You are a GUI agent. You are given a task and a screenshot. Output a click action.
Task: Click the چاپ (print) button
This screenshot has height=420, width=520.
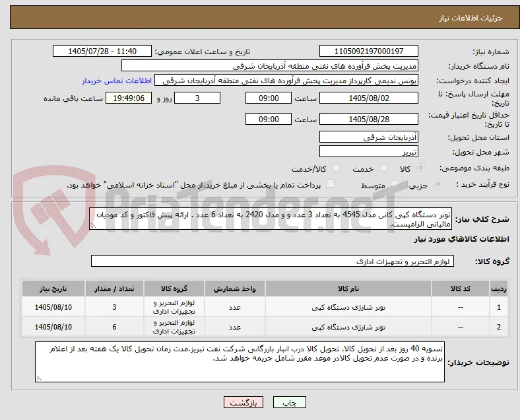(289, 402)
